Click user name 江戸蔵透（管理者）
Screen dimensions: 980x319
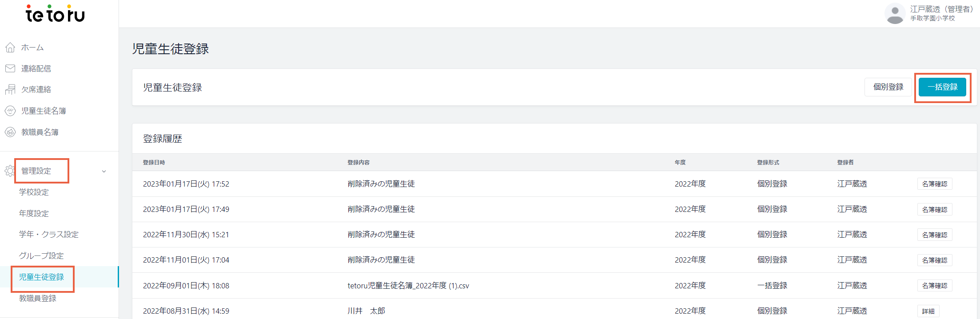coord(941,9)
